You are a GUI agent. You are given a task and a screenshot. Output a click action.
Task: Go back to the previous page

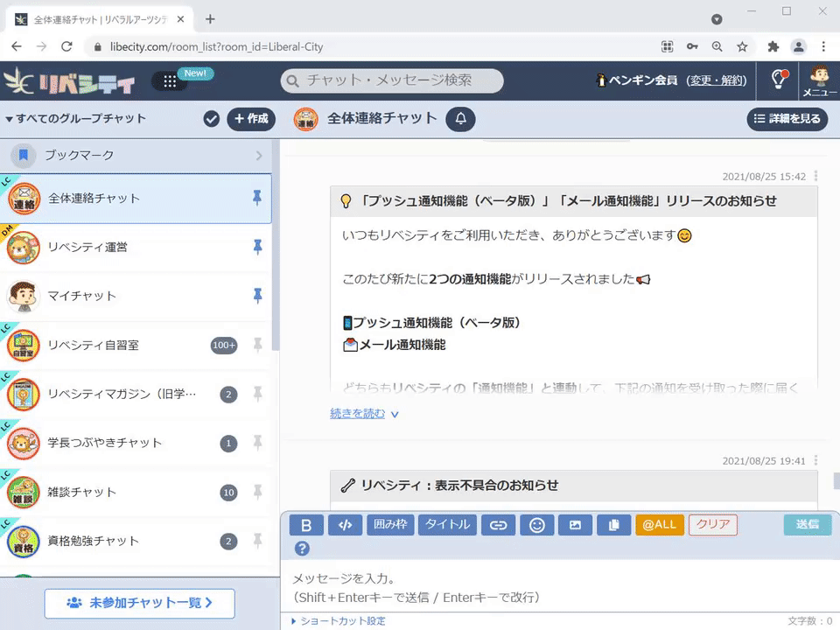click(x=17, y=46)
